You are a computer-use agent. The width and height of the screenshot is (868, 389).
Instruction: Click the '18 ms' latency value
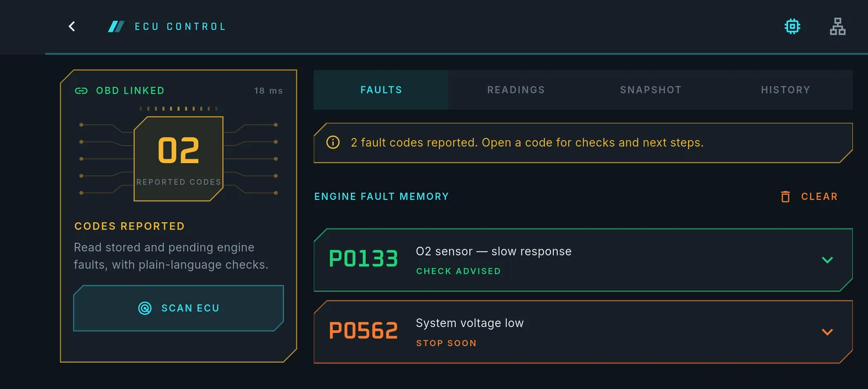pos(269,91)
